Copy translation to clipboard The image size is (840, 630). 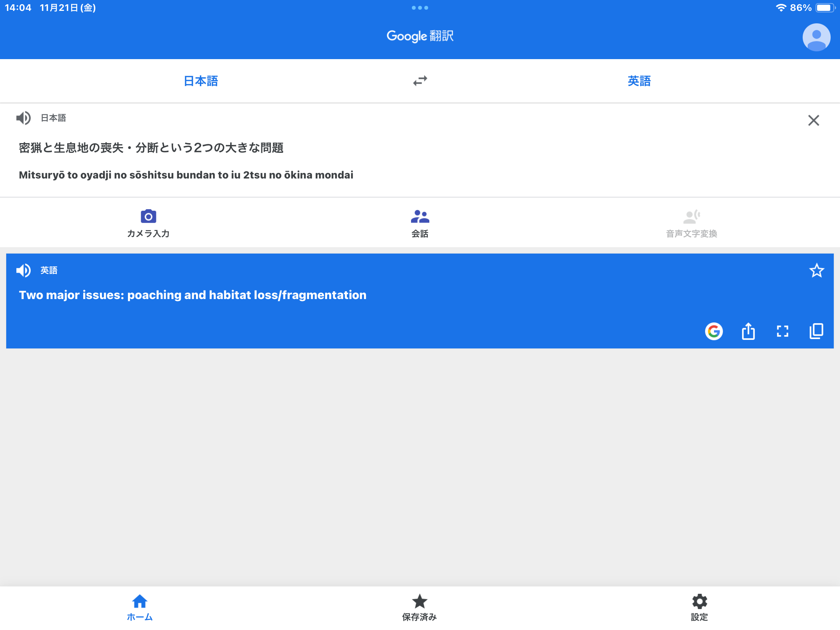click(x=816, y=331)
